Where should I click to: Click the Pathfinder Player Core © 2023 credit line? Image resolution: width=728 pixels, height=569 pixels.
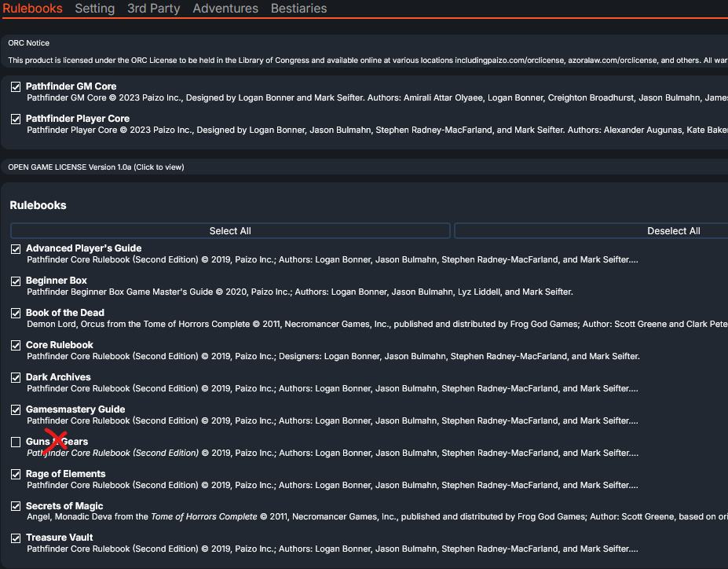click(377, 130)
